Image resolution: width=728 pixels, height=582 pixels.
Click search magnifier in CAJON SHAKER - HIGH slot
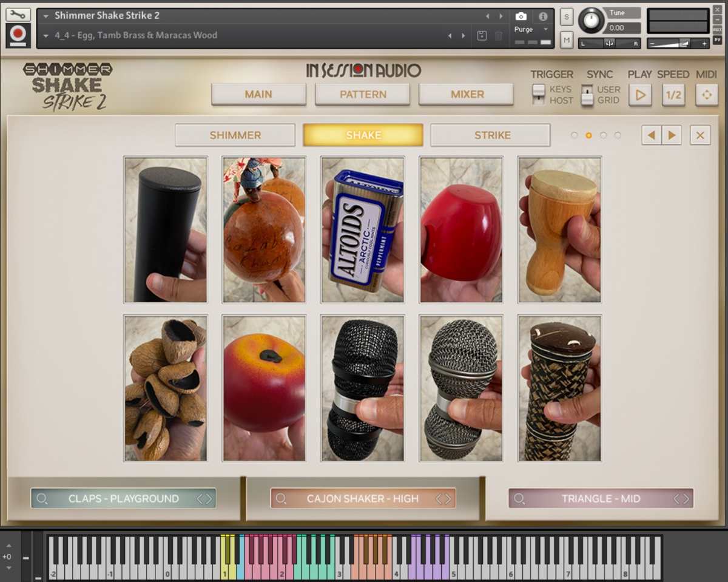(x=281, y=499)
